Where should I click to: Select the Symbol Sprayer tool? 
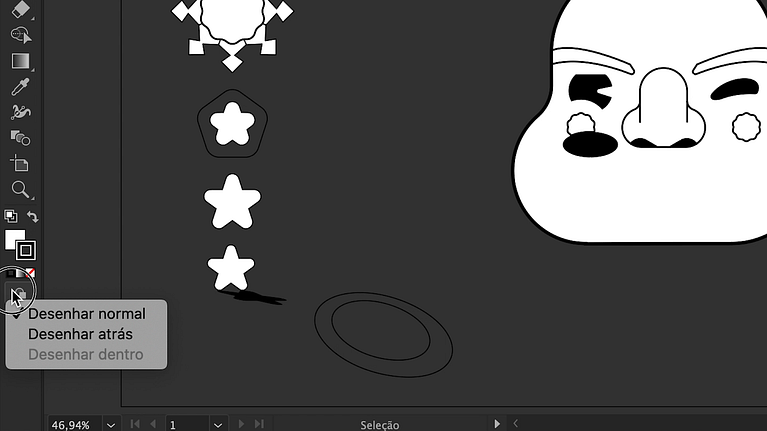[20, 112]
